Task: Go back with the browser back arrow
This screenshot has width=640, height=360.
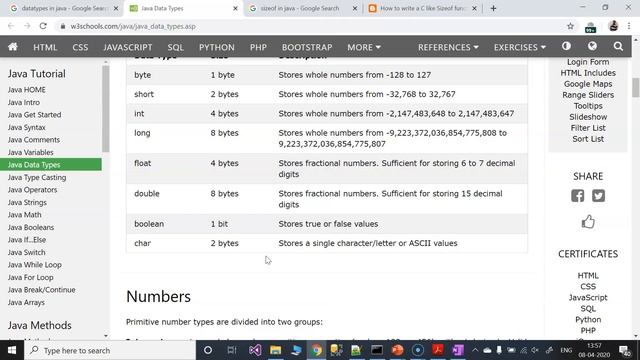Action: (11, 26)
